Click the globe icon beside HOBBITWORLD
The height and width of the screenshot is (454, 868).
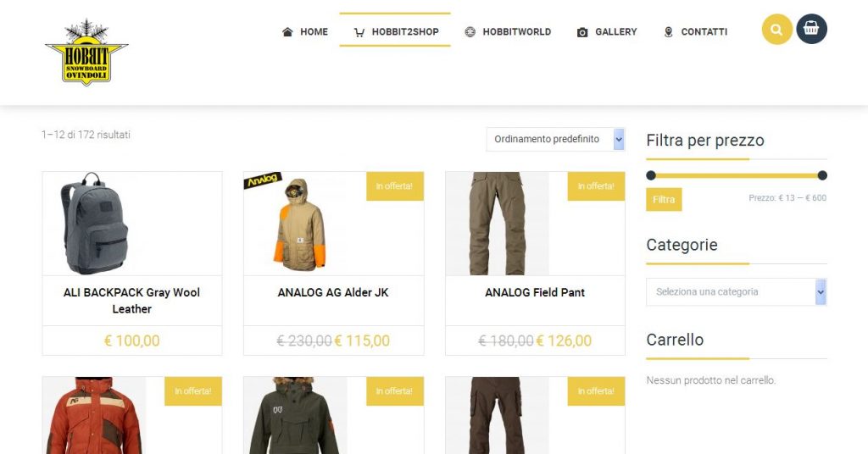[x=470, y=32]
